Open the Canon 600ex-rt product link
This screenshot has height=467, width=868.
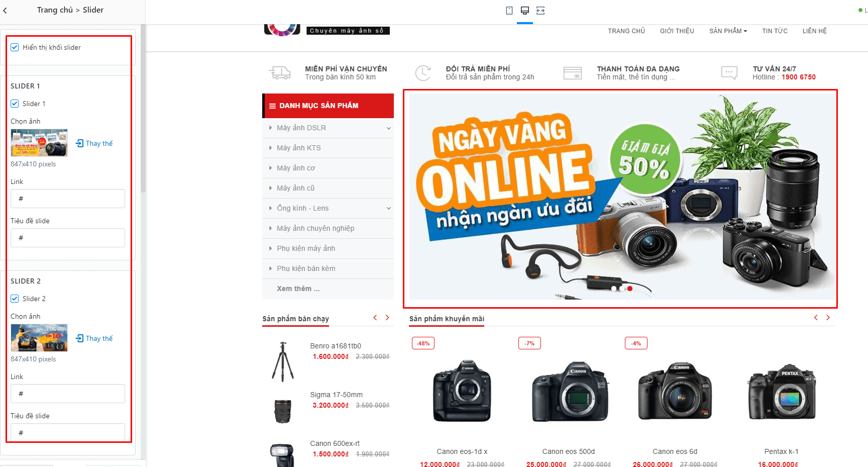(335, 443)
